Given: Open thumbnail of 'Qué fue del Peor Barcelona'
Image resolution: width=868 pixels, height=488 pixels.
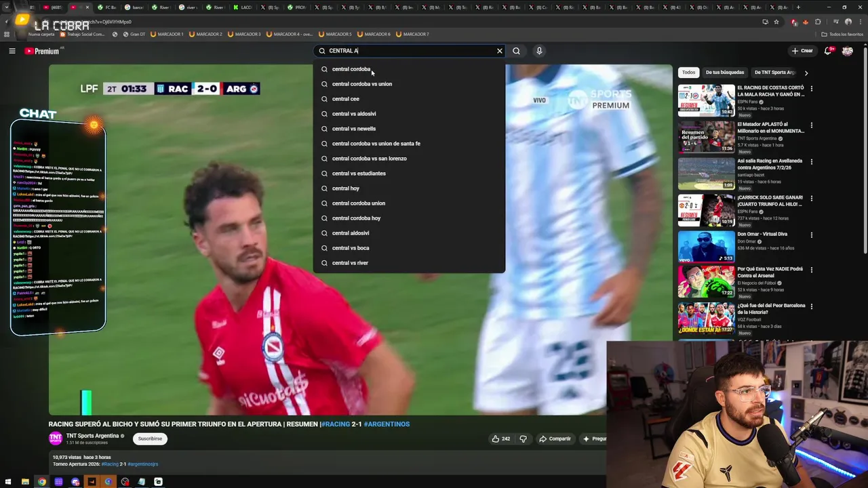Looking at the screenshot, I should click(x=706, y=319).
